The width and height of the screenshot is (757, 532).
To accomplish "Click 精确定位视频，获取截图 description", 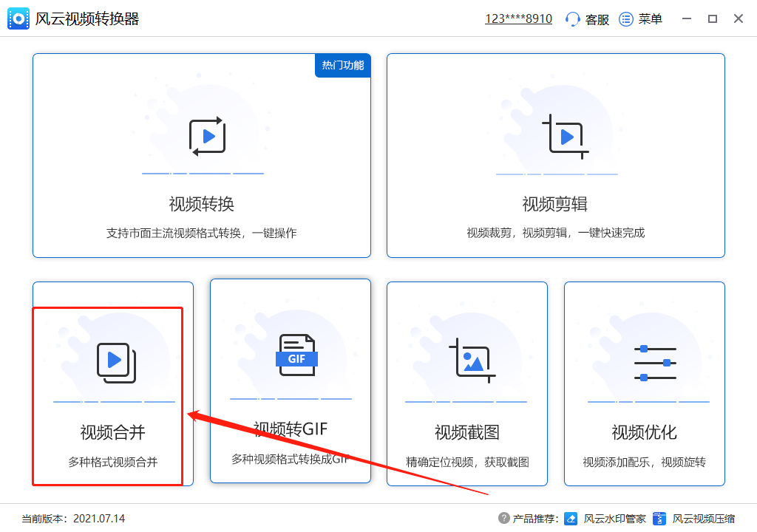I will coord(467,463).
